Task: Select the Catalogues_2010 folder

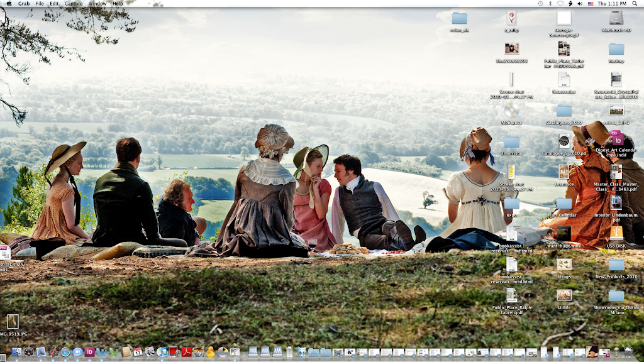Action: (x=564, y=111)
